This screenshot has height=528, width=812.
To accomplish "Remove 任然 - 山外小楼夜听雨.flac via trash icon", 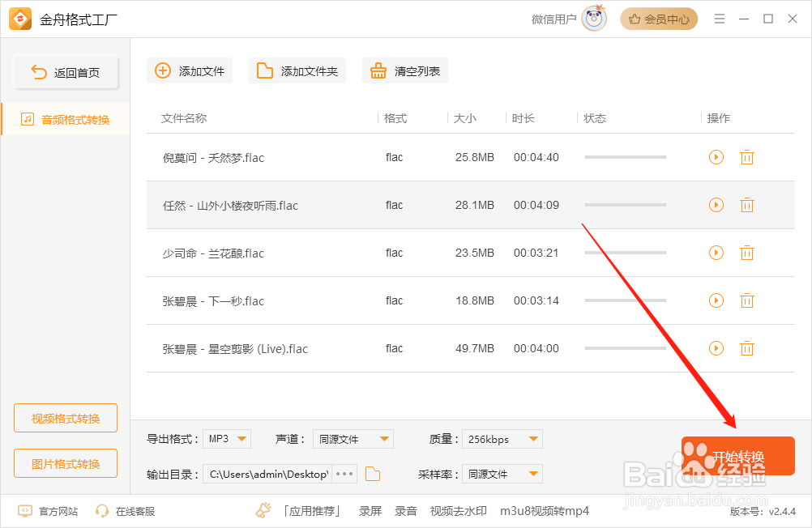I will [746, 205].
